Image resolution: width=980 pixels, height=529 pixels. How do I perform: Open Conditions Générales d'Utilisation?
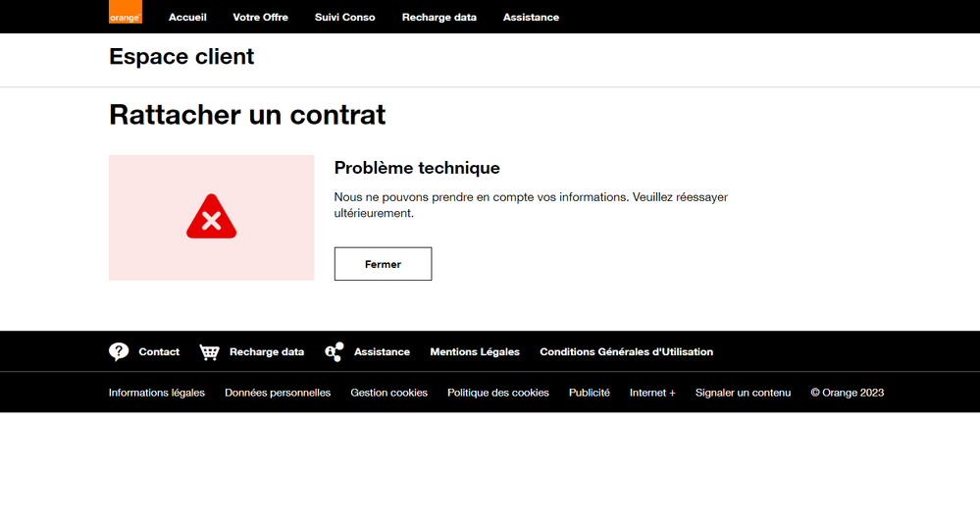626,352
